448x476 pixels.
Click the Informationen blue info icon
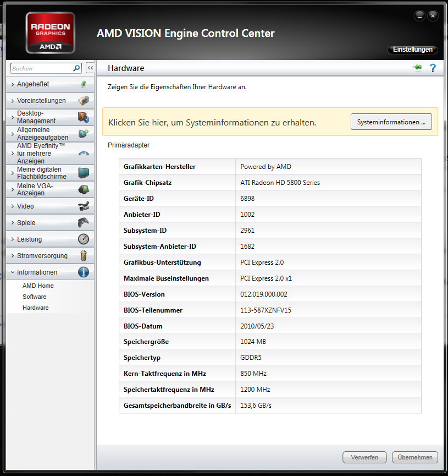pos(84,272)
